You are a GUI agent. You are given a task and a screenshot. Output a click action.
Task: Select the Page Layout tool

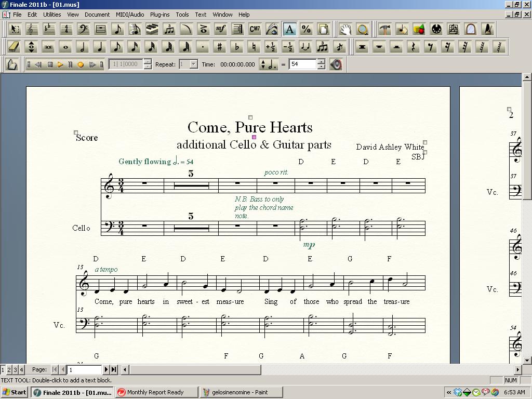pyautogui.click(x=323, y=29)
